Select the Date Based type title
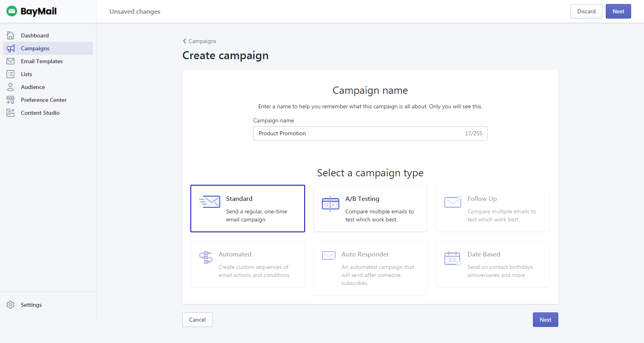The width and height of the screenshot is (644, 343). [484, 254]
